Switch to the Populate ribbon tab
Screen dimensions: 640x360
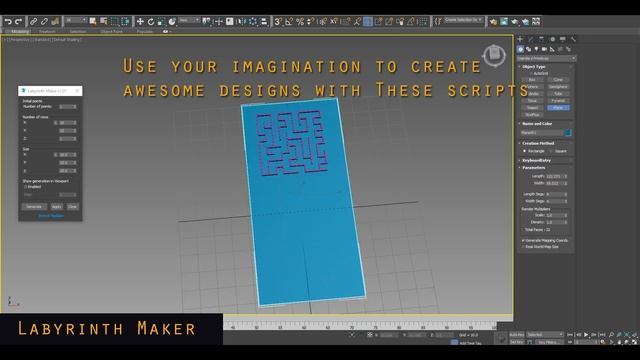(144, 31)
